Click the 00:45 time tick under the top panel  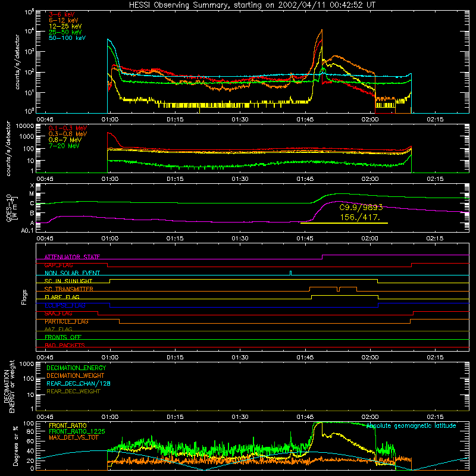[x=45, y=120]
